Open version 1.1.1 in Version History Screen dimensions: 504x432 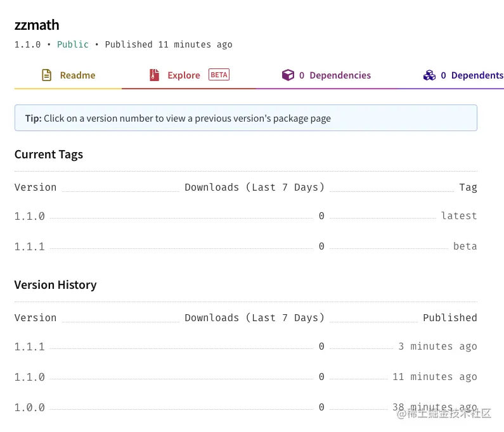[x=30, y=346]
